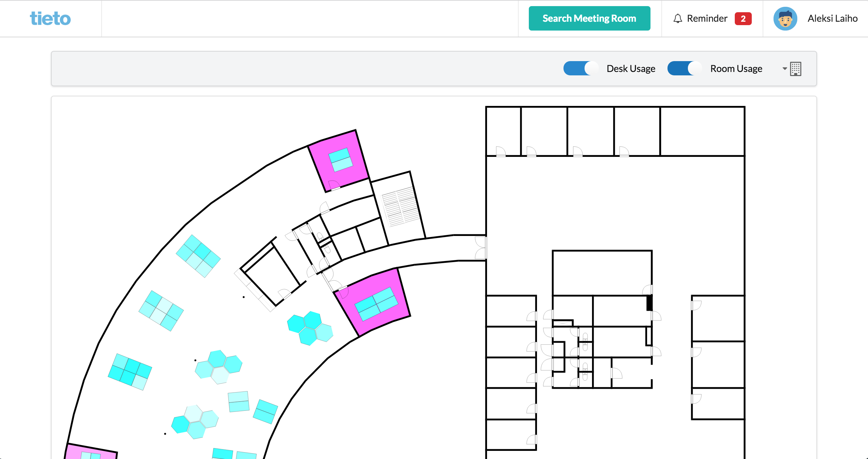Click the cyan table in the top magenta room
This screenshot has height=459, width=868.
click(x=341, y=160)
